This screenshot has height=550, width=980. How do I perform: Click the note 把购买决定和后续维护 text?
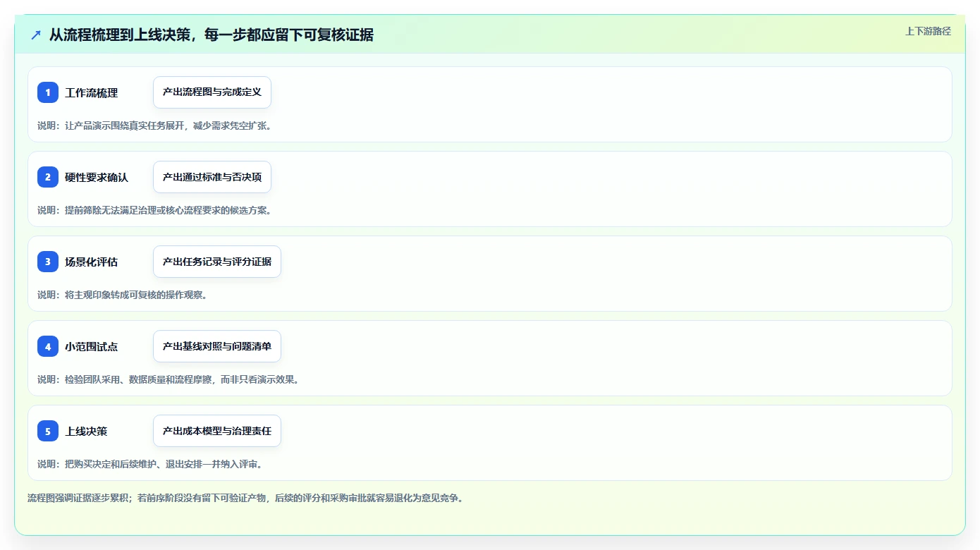tap(150, 464)
